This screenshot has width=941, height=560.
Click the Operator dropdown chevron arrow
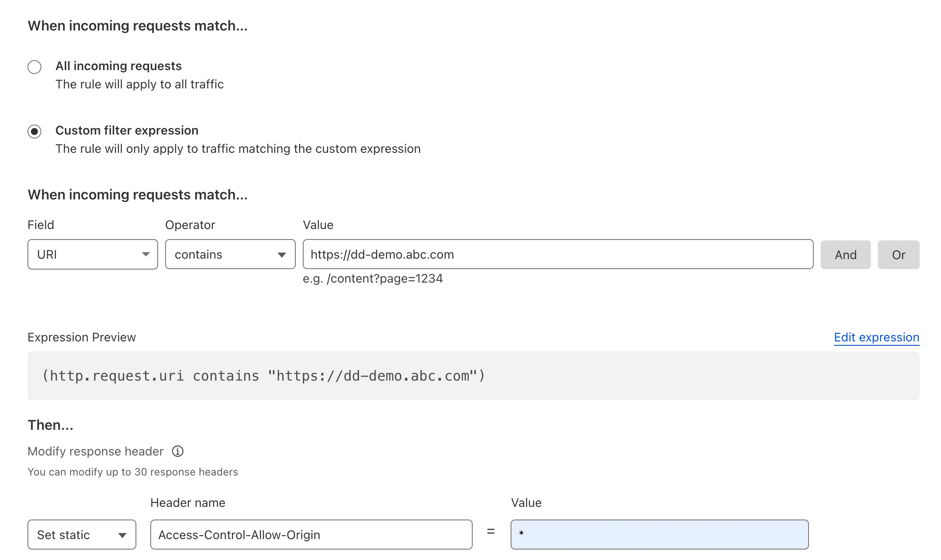pyautogui.click(x=282, y=254)
